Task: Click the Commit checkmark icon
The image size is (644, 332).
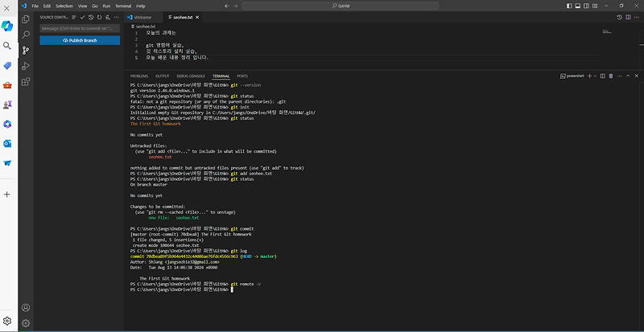Action: (x=83, y=17)
